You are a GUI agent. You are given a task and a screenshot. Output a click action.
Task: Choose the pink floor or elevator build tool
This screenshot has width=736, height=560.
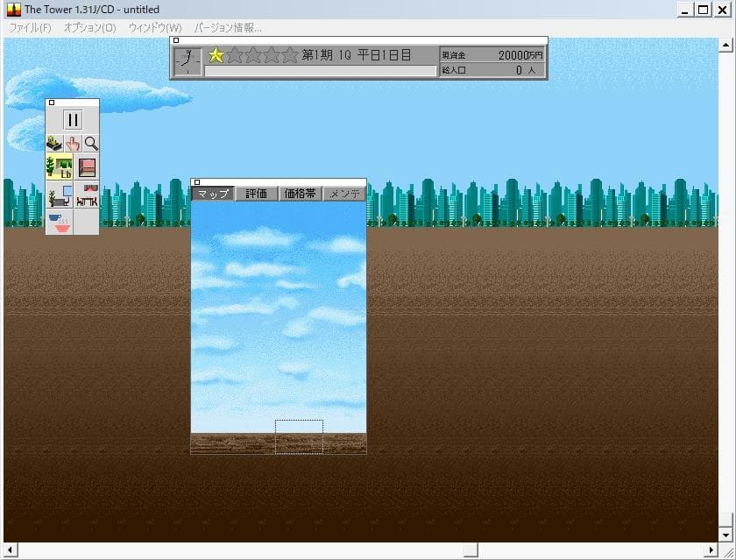tap(87, 167)
